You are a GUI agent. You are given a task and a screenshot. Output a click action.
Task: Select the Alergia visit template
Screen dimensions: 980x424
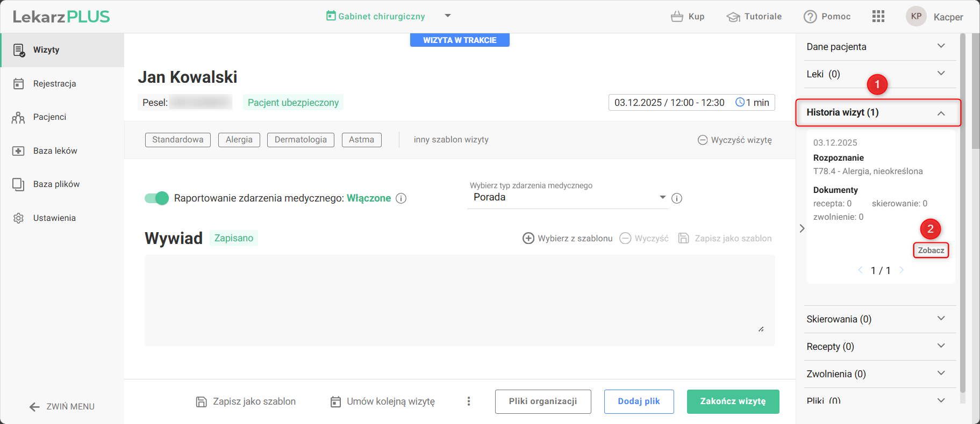point(239,140)
